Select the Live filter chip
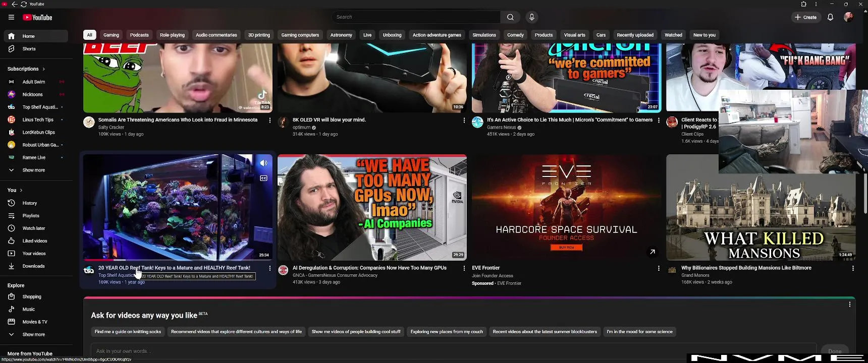The width and height of the screenshot is (868, 363). [367, 35]
